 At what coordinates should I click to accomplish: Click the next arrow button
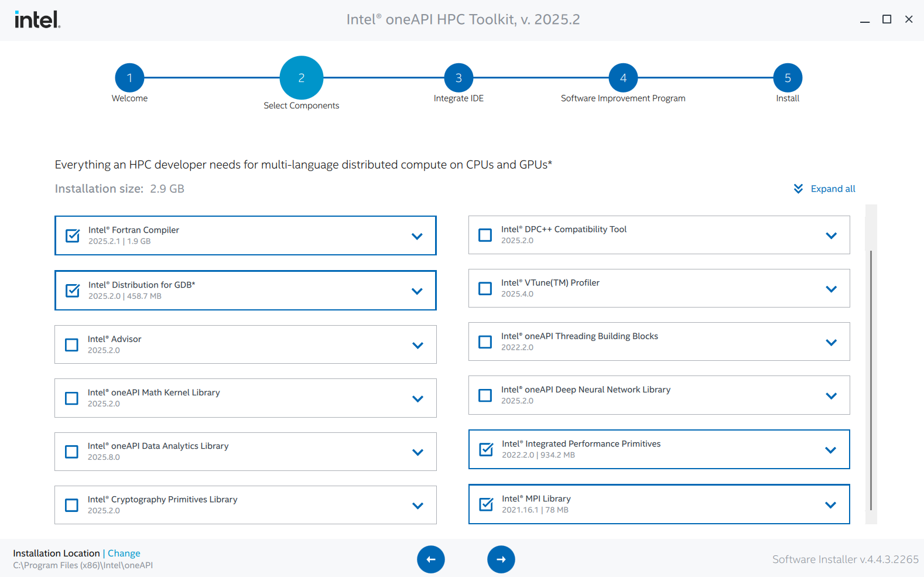[501, 559]
